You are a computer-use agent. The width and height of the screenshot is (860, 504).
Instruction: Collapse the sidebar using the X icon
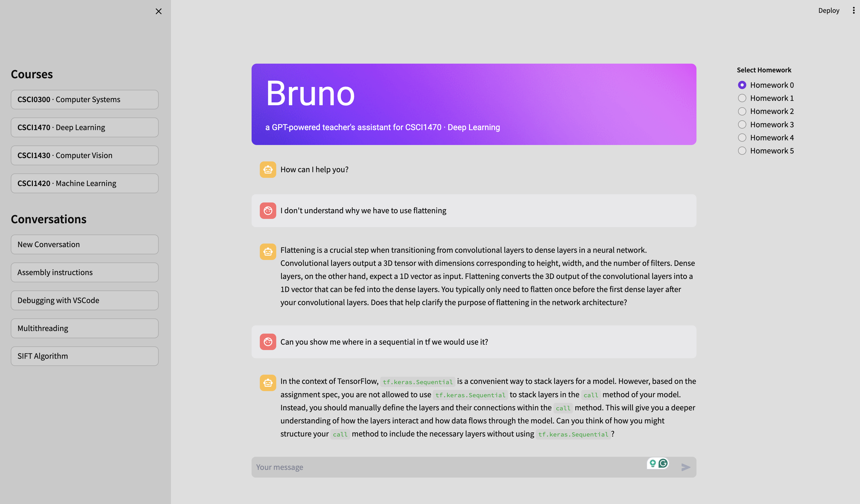[158, 11]
